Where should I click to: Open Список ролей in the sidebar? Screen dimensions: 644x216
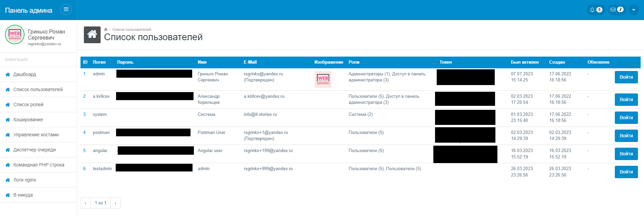tap(28, 104)
